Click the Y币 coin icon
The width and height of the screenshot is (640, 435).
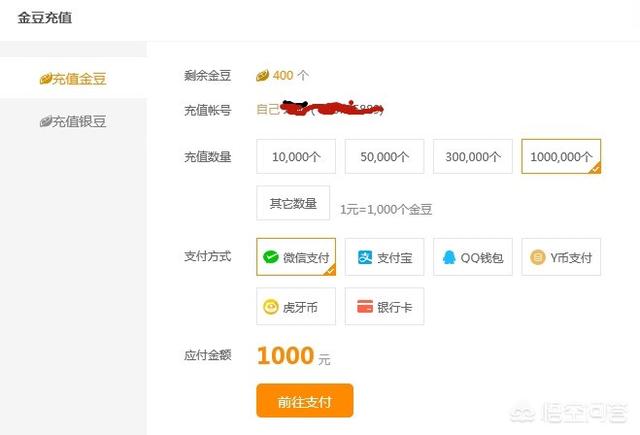(538, 257)
